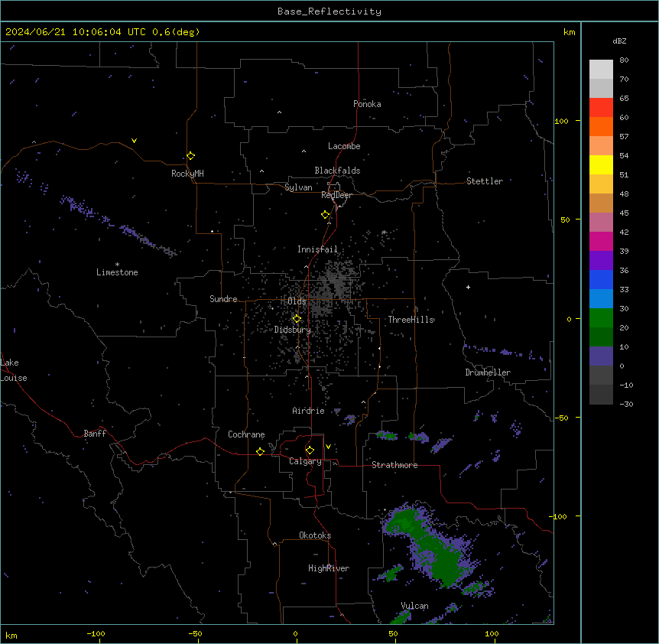Click the Stettler label
Image resolution: width=659 pixels, height=644 pixels.
coord(485,181)
